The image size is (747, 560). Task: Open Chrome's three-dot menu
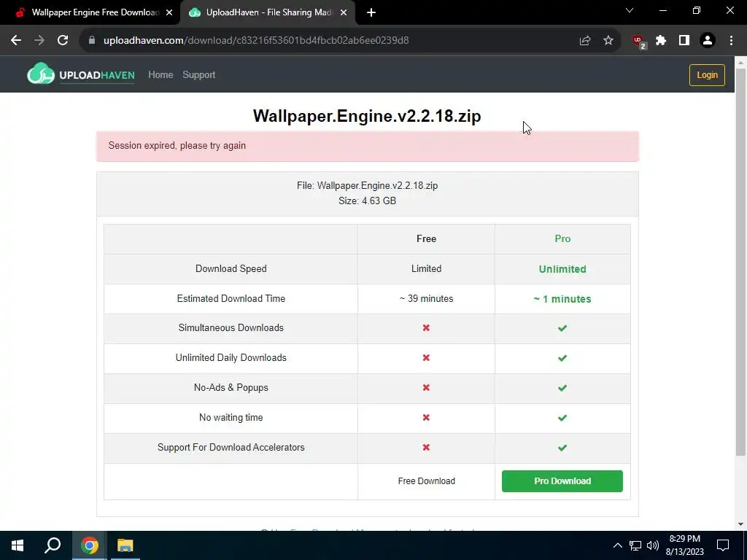731,41
